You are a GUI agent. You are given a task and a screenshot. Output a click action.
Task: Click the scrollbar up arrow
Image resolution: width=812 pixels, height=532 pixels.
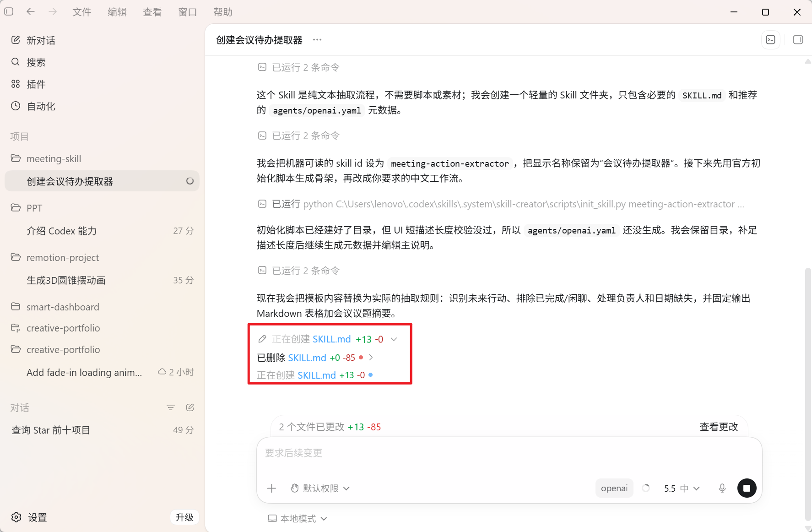click(x=808, y=61)
